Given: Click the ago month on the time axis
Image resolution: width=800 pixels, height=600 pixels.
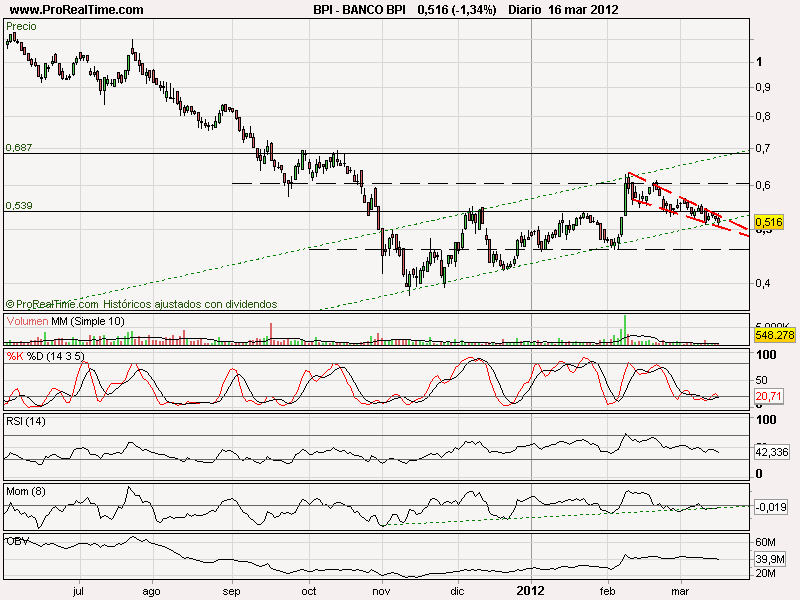Looking at the screenshot, I should coord(152,592).
